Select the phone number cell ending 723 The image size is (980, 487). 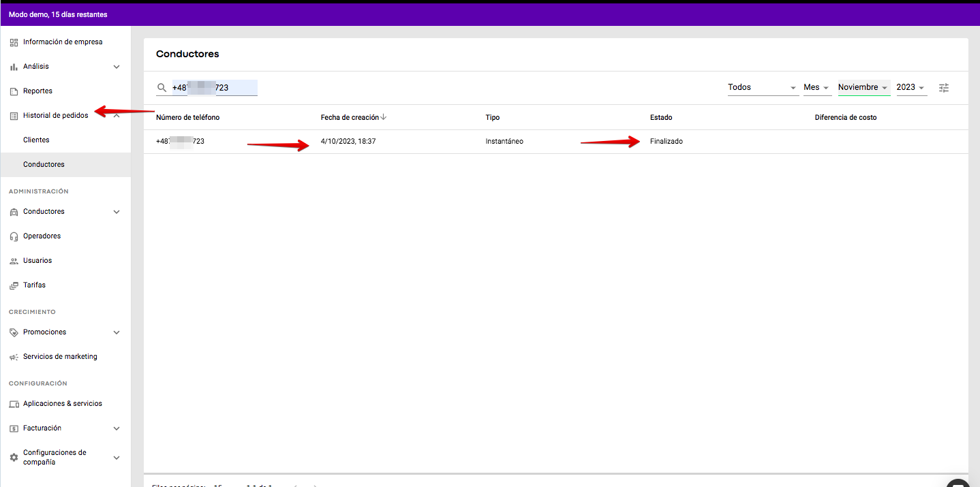tap(180, 142)
